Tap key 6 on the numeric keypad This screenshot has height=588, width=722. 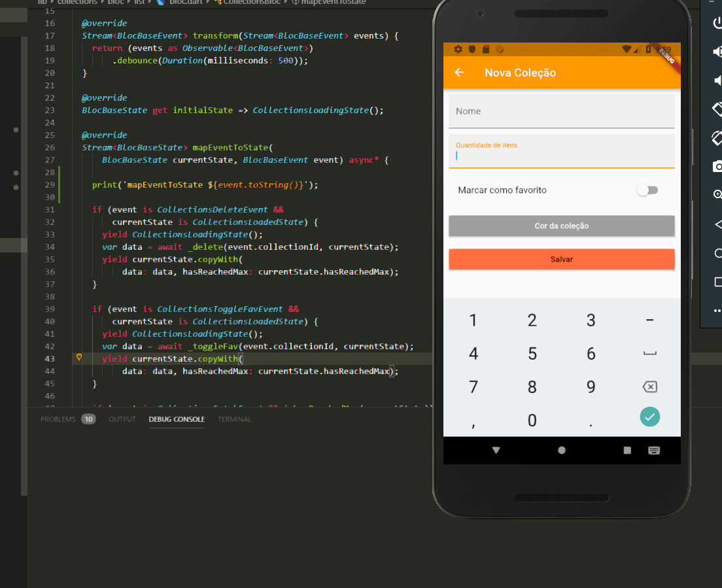coord(591,354)
